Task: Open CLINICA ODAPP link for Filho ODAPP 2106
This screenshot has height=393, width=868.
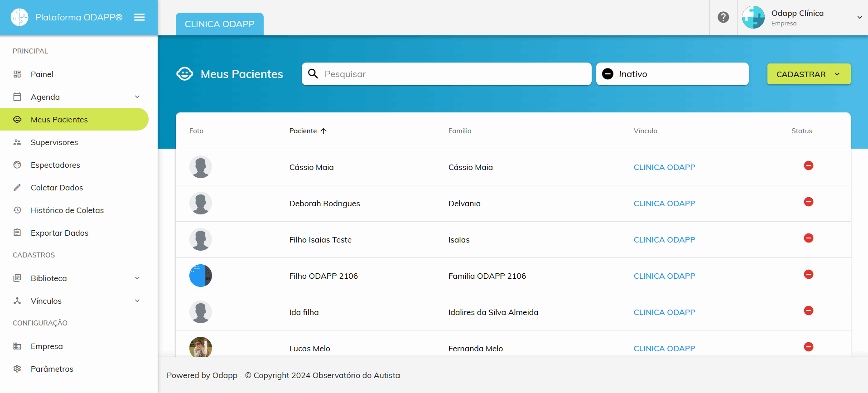Action: click(664, 276)
